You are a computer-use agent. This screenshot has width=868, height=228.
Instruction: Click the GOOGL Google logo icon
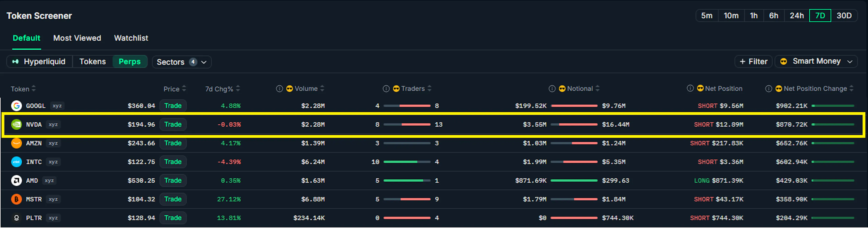pos(16,106)
